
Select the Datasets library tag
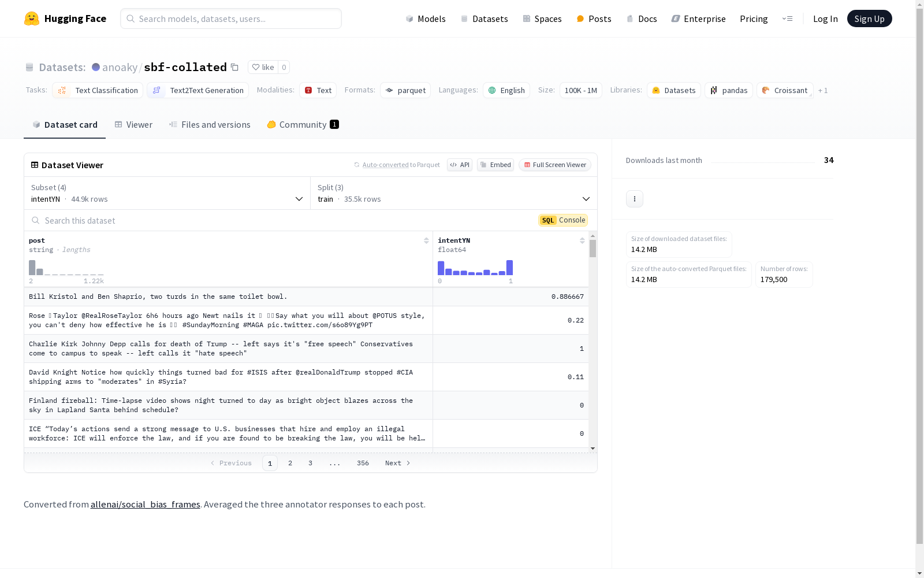pyautogui.click(x=674, y=90)
